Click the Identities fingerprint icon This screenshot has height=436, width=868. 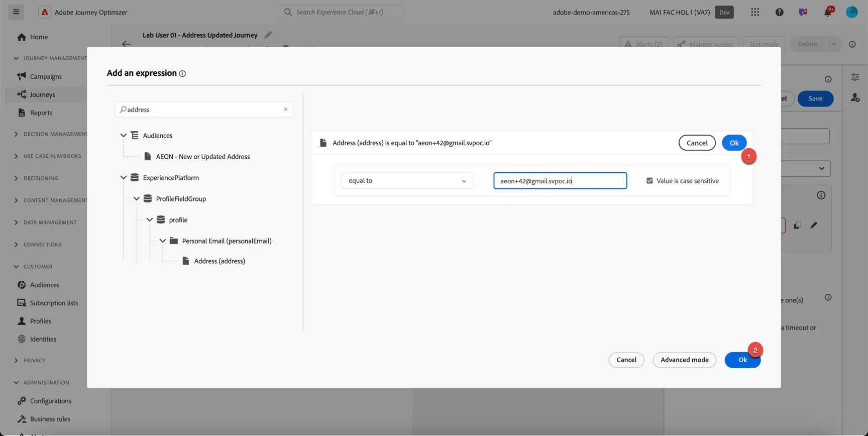22,339
